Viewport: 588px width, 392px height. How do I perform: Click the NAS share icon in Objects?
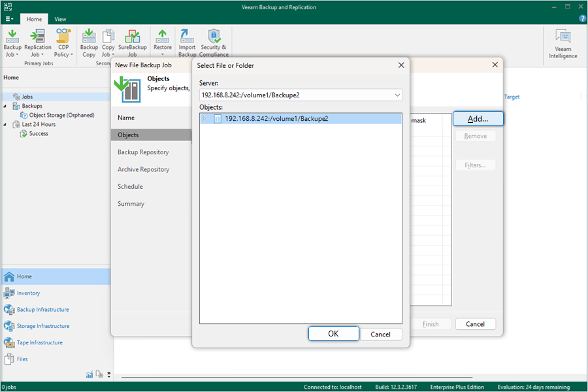[x=218, y=119]
